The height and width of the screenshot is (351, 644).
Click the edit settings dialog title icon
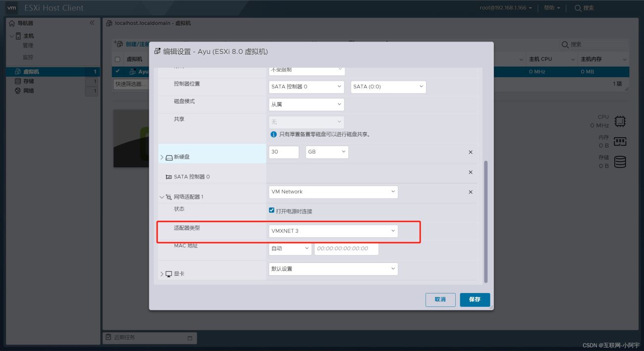[x=158, y=51]
